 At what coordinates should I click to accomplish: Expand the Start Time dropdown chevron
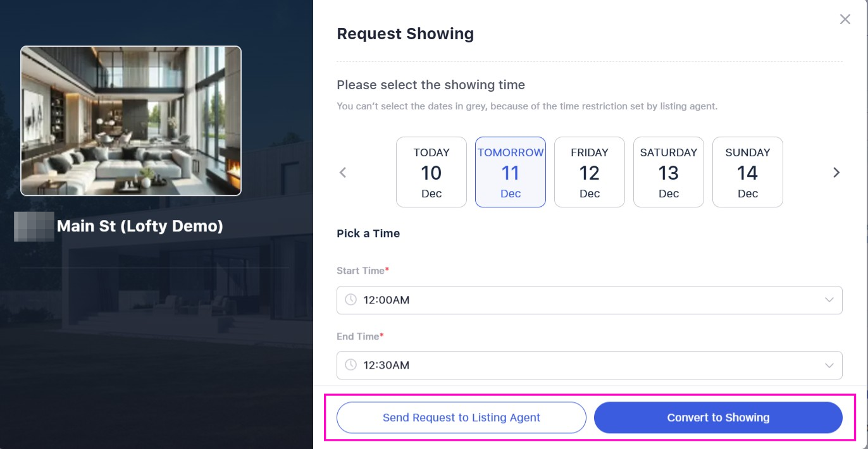[829, 300]
